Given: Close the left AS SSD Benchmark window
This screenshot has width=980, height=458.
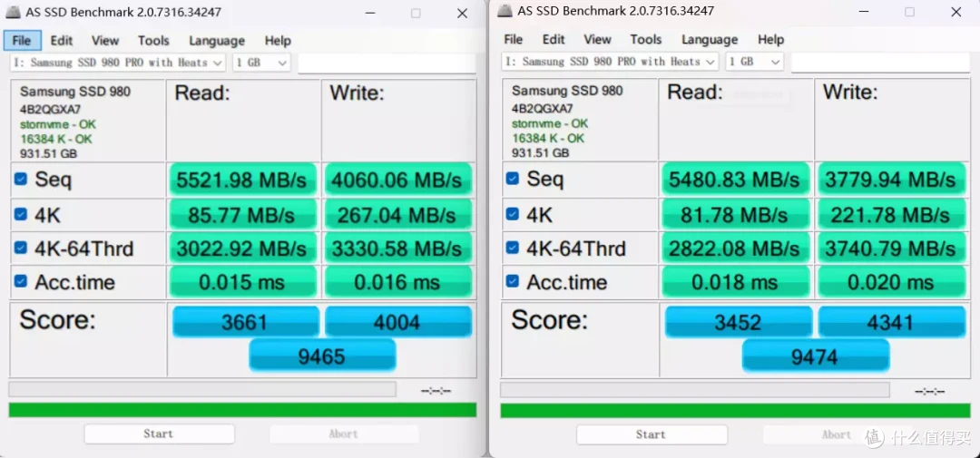Looking at the screenshot, I should [x=462, y=13].
